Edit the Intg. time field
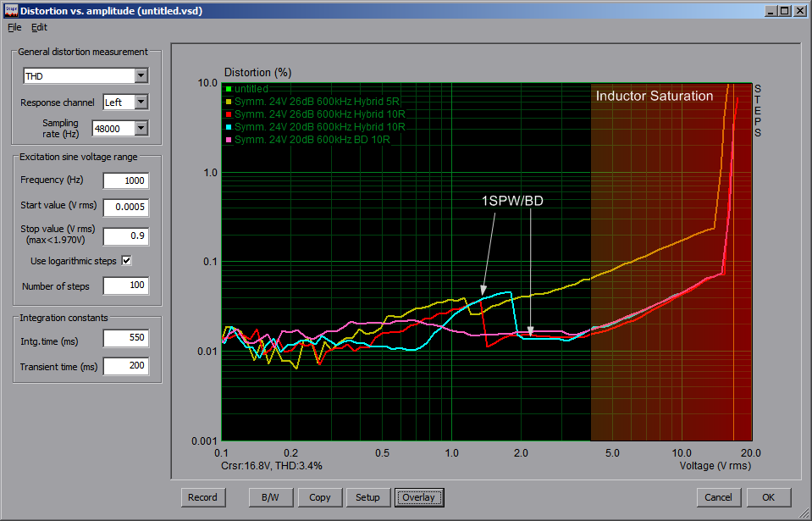This screenshot has width=812, height=521. [125, 339]
